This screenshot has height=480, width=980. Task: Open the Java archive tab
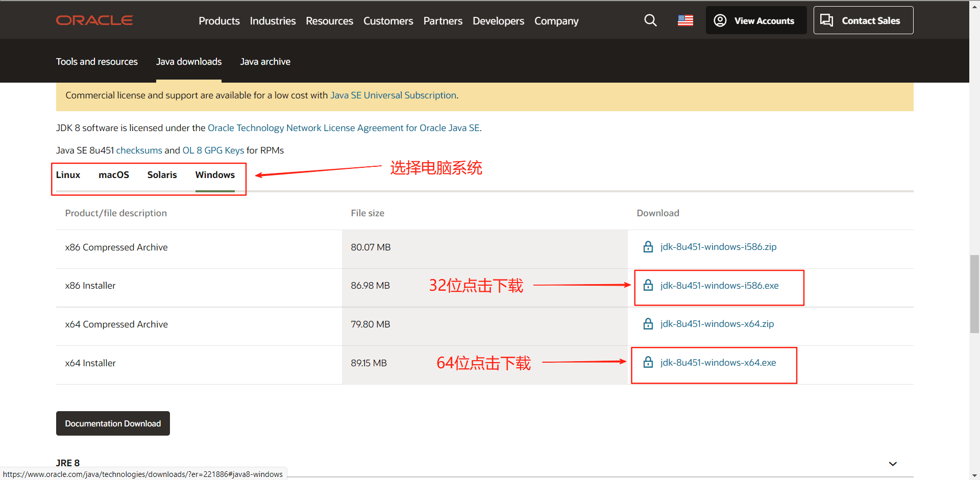[x=265, y=62]
